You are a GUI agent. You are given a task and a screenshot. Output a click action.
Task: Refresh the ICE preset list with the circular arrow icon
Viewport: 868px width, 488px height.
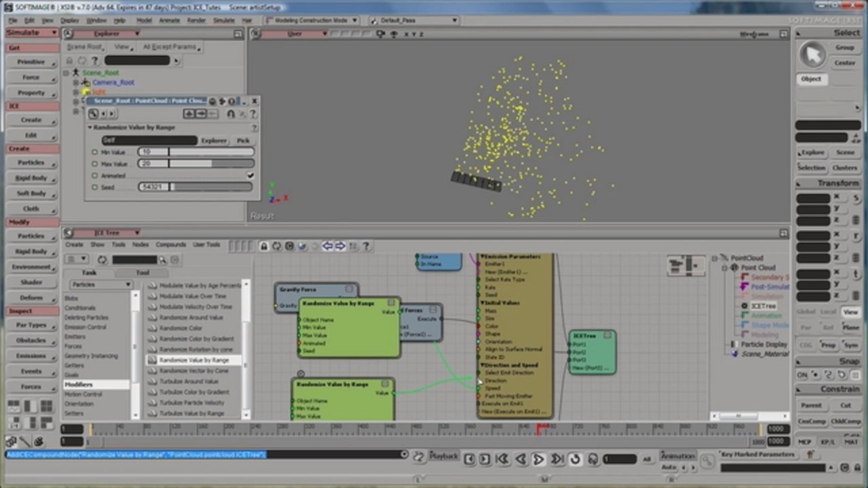pos(102,260)
